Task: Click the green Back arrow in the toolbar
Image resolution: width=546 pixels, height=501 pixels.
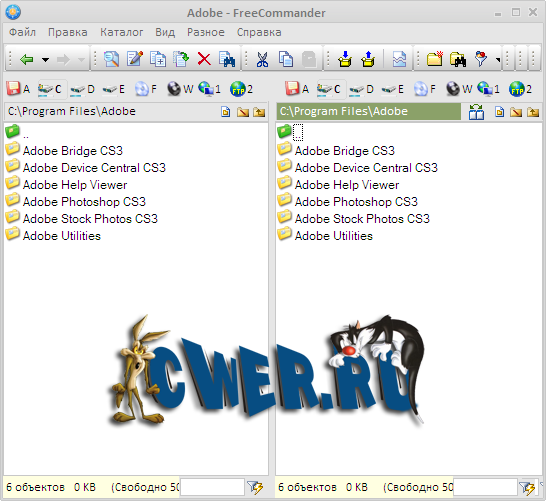Action: [x=27, y=59]
